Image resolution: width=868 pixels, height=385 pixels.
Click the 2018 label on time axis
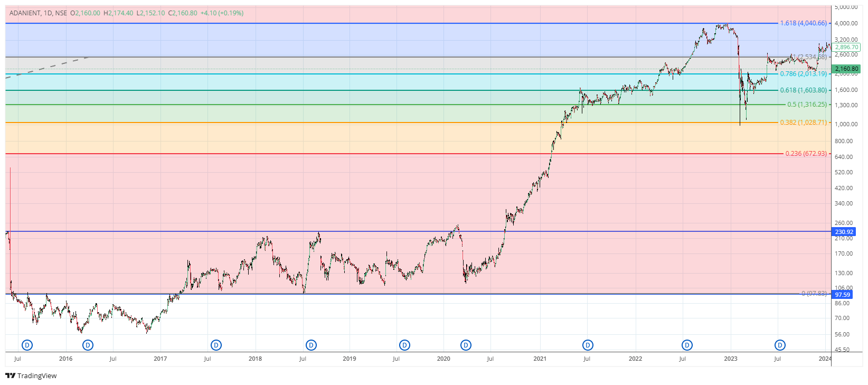[255, 359]
